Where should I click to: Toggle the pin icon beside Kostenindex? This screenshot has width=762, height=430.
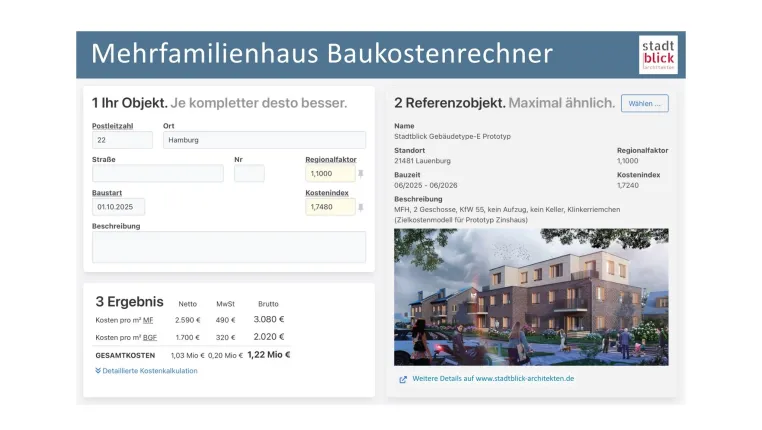point(361,207)
